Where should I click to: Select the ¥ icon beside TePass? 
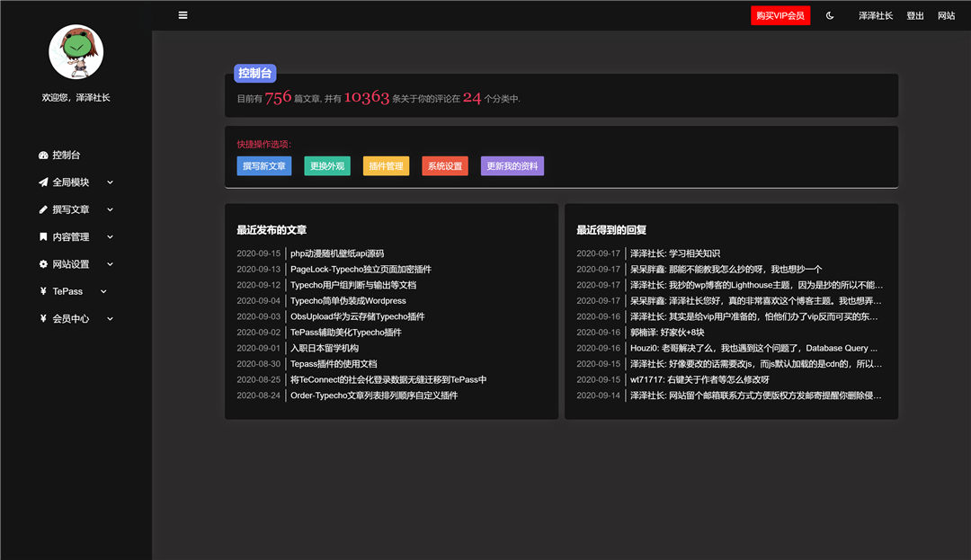point(43,291)
